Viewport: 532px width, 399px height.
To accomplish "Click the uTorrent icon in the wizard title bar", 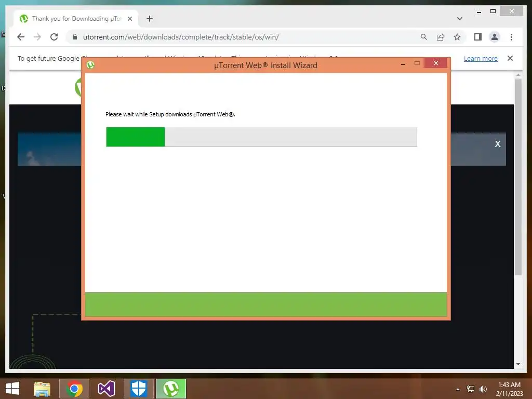I will 90,65.
